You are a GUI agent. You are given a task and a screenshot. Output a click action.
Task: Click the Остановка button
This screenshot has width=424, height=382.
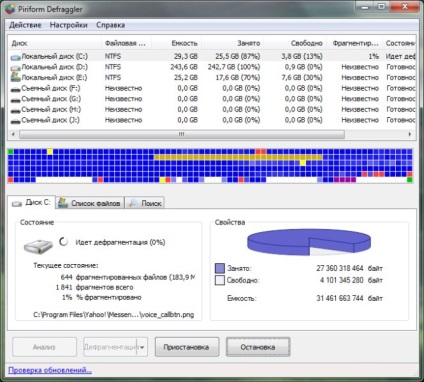coord(258,347)
